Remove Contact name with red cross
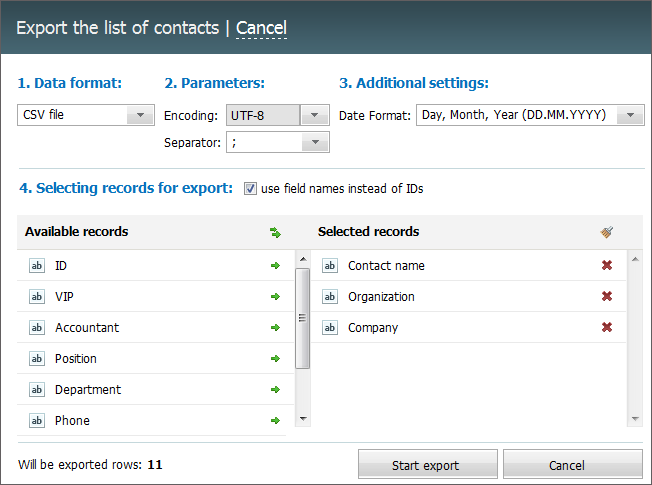The image size is (652, 485). [607, 265]
